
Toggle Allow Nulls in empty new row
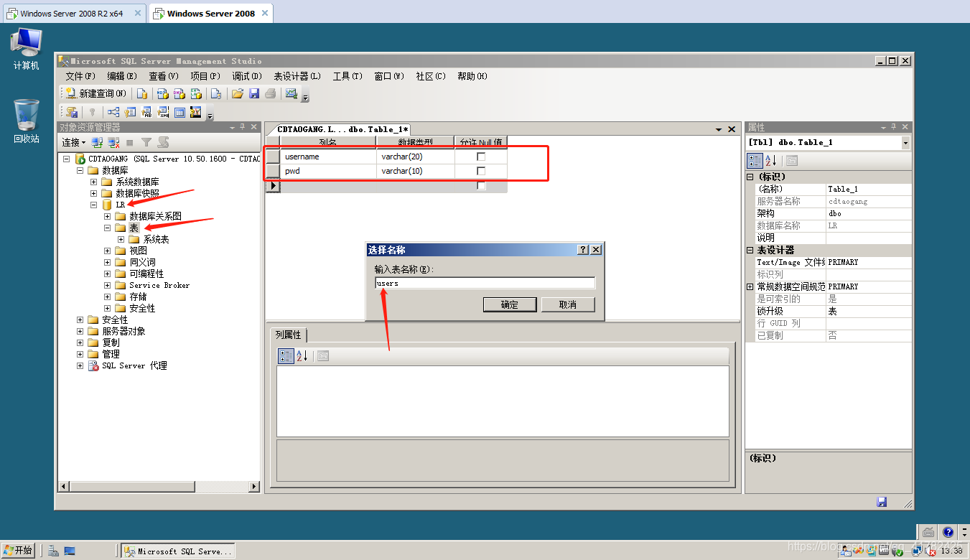481,185
